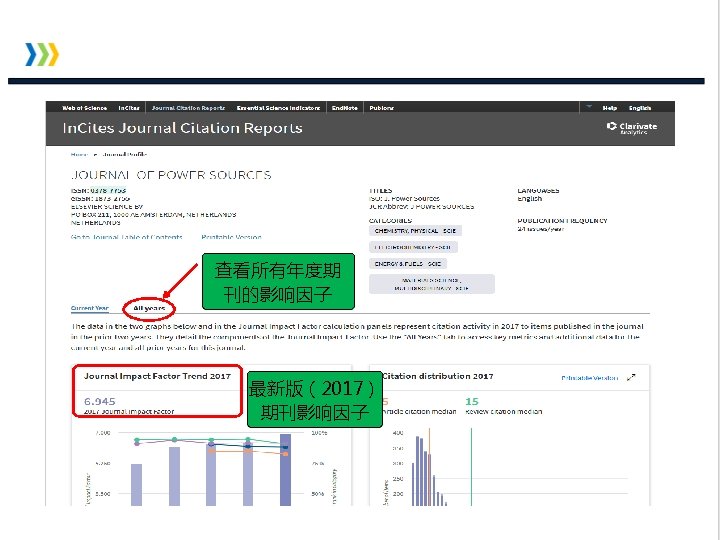
Task: Click the darkest 2017 bar in trend chart
Action: tap(285, 470)
